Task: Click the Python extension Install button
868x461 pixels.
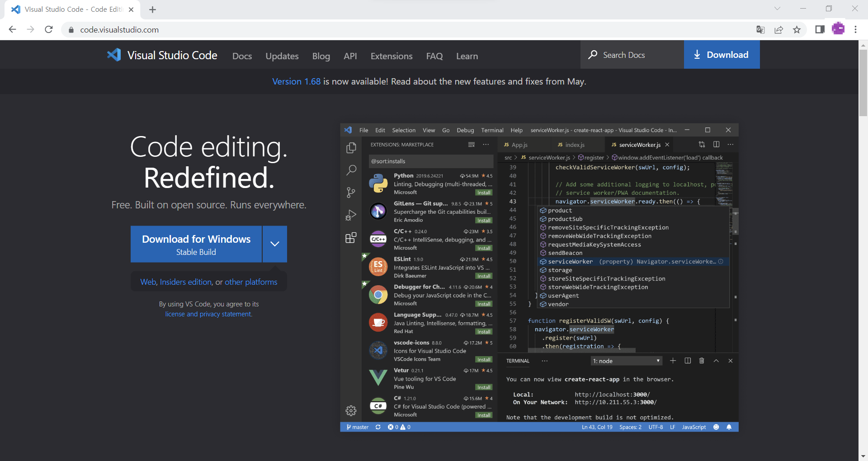Action: tap(484, 193)
